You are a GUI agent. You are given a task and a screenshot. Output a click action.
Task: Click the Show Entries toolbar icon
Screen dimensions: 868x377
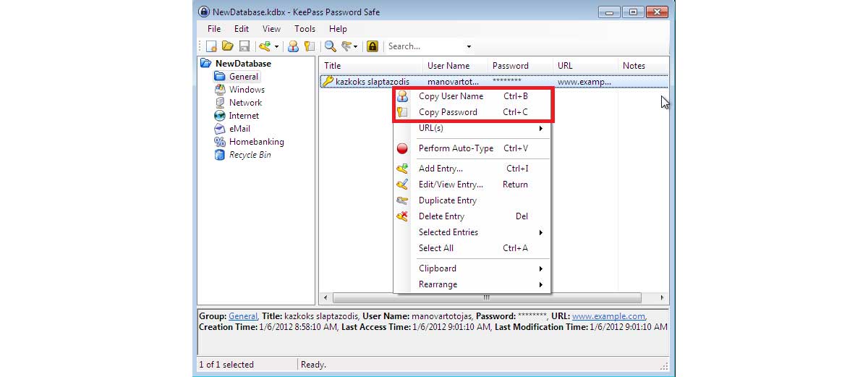coord(346,46)
